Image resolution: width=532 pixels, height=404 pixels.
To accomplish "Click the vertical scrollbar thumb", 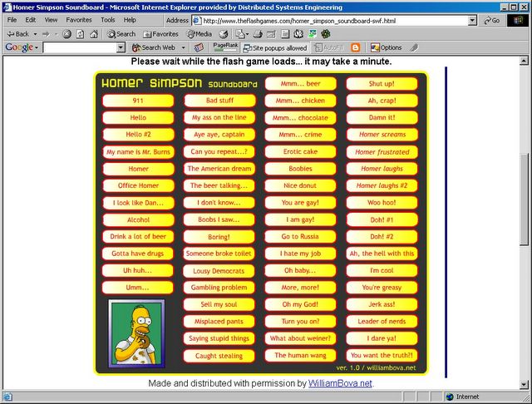I will [x=524, y=199].
